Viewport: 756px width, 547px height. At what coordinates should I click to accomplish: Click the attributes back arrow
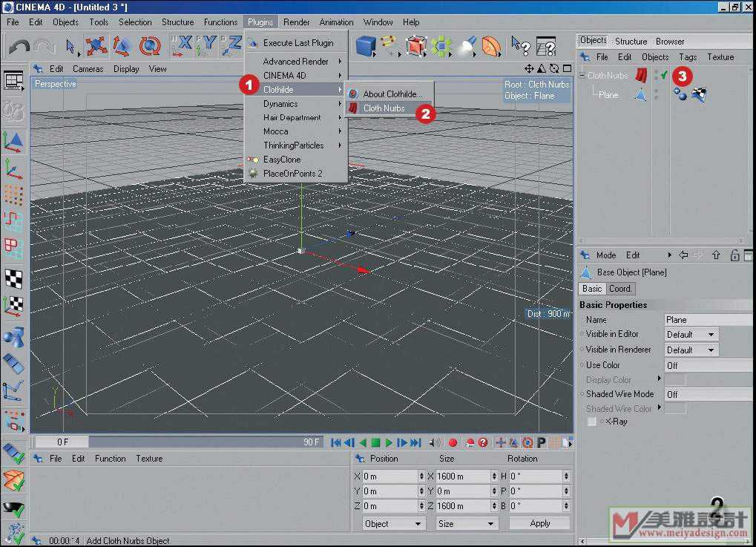[683, 255]
